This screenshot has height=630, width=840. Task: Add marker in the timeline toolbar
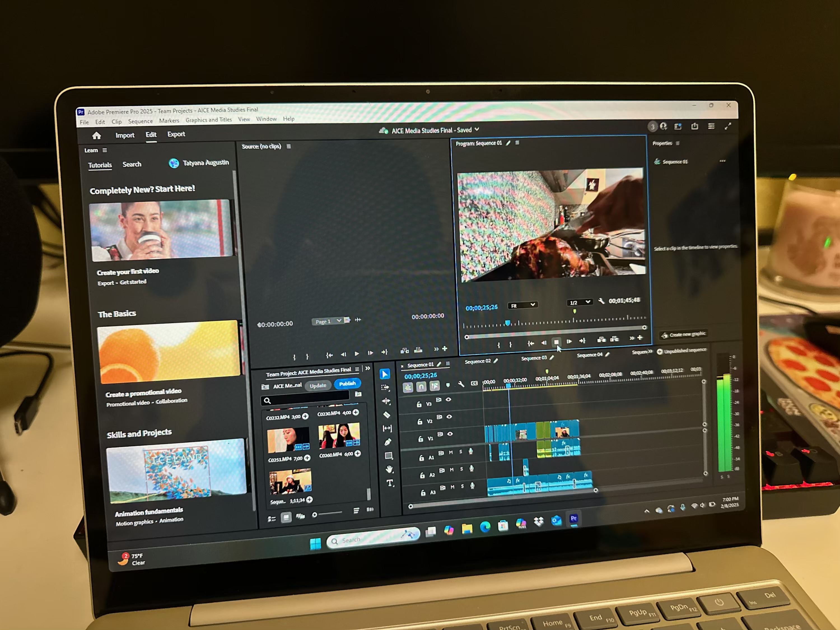(x=448, y=385)
